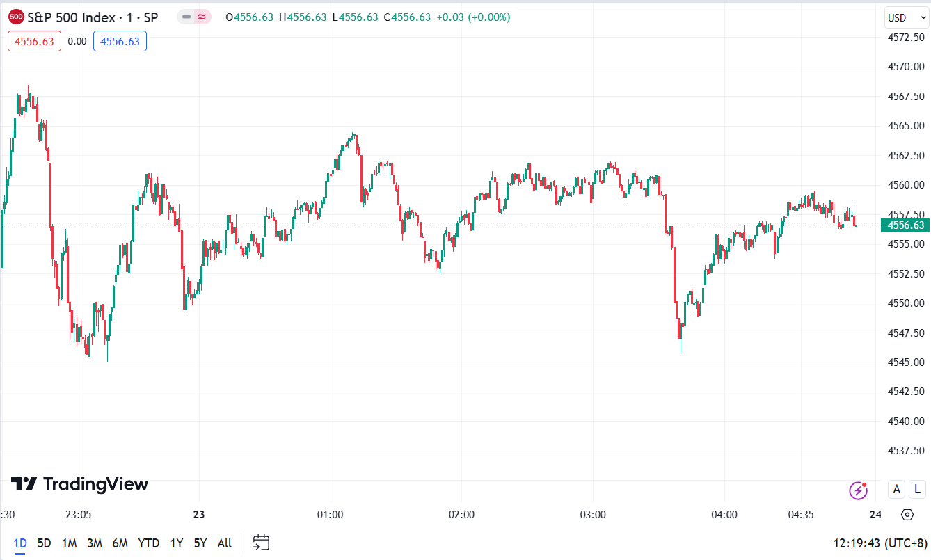This screenshot has height=560, width=931.
Task: Click the red sell price 4556.63 button
Action: pos(34,41)
